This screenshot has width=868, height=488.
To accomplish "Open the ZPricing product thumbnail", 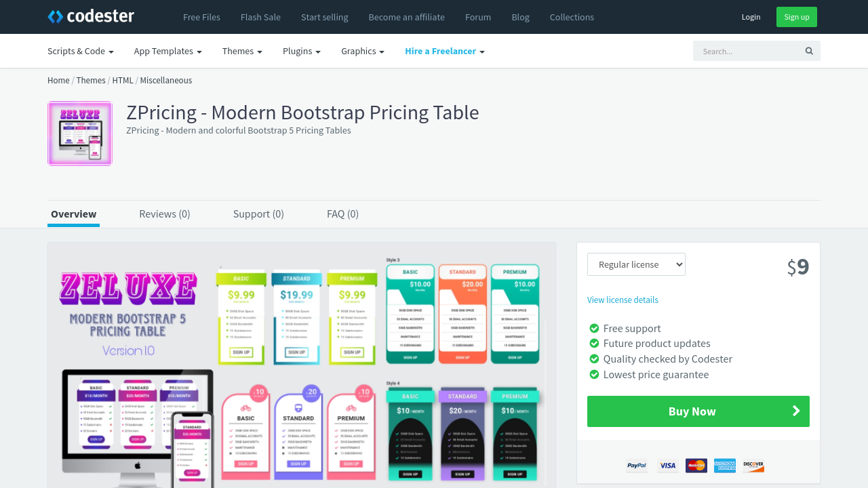I will click(x=80, y=134).
